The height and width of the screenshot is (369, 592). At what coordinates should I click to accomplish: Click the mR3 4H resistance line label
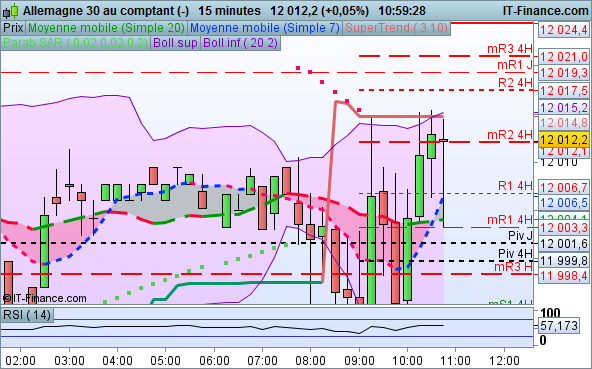pos(510,49)
